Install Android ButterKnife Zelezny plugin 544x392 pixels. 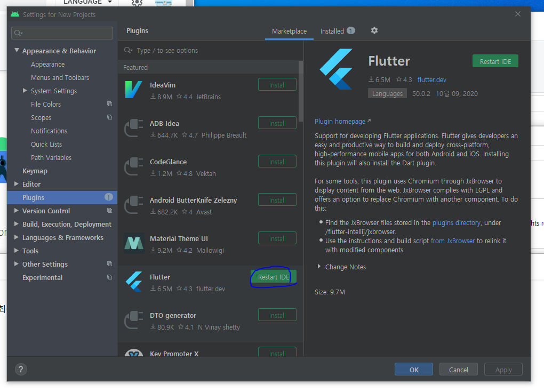point(277,200)
